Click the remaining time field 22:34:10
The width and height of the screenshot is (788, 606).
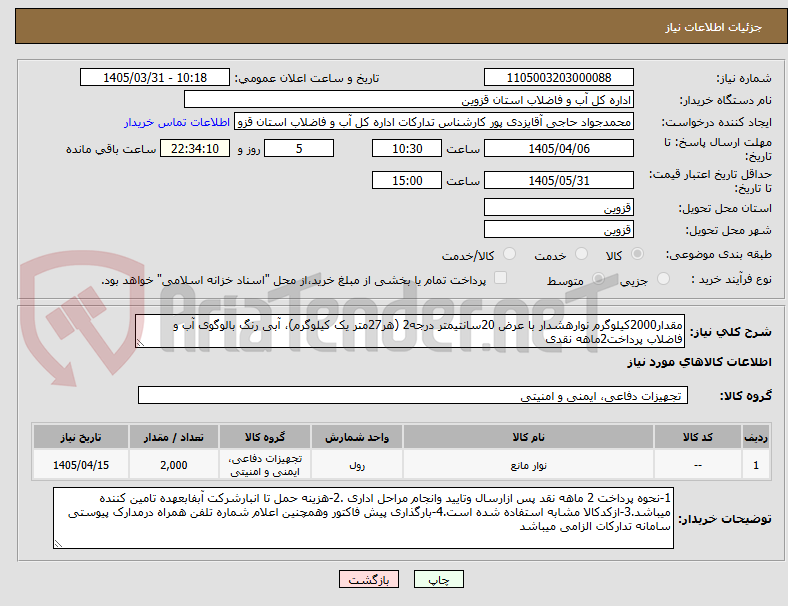[195, 148]
